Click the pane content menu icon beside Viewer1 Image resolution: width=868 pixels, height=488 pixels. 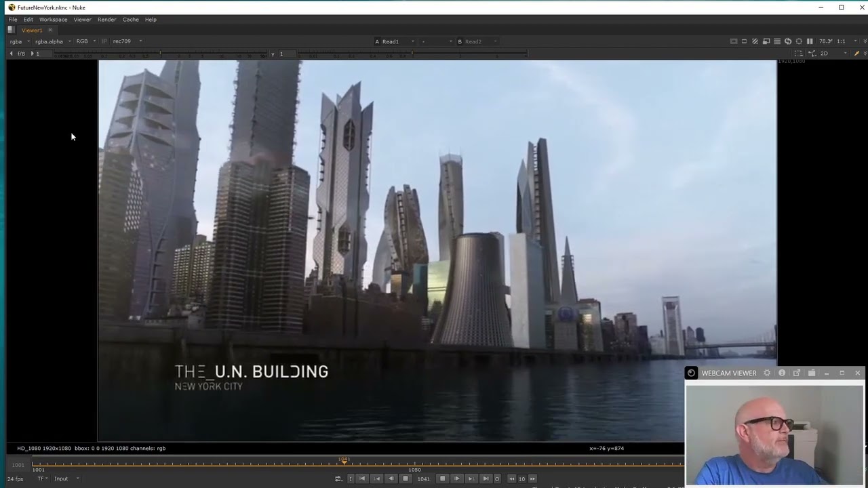click(x=11, y=30)
